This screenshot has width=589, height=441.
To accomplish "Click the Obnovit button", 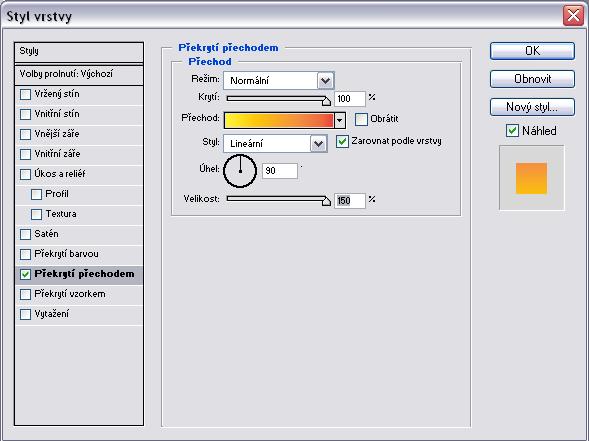I will [532, 79].
